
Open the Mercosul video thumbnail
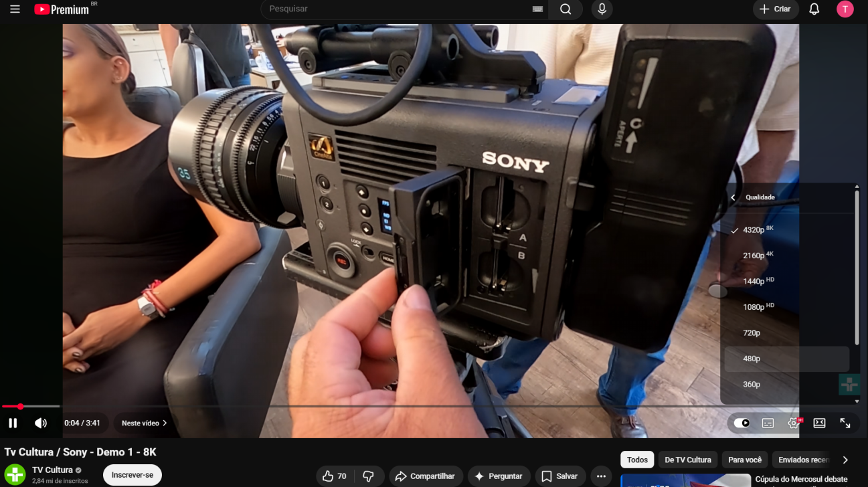click(685, 480)
